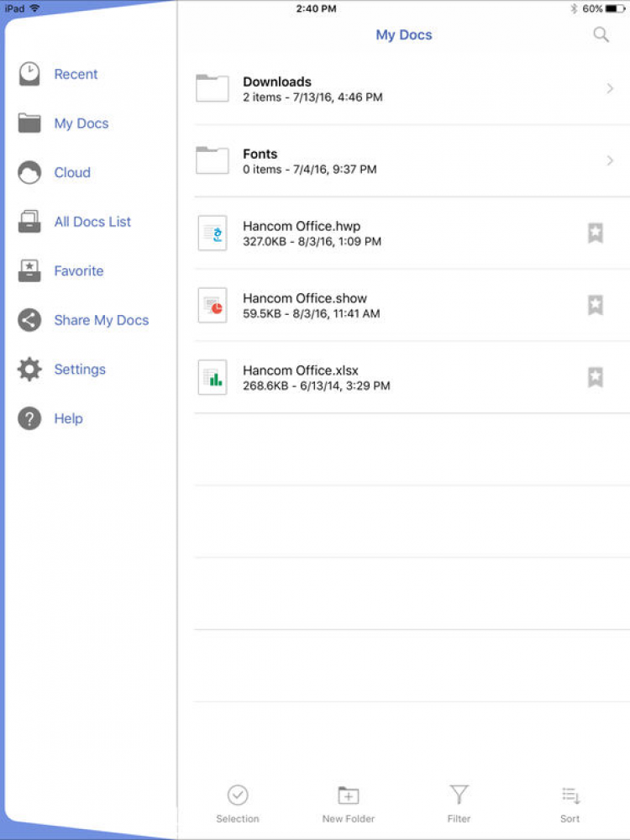The width and height of the screenshot is (630, 840).
Task: Tap the Recent clock icon
Action: coord(29,74)
